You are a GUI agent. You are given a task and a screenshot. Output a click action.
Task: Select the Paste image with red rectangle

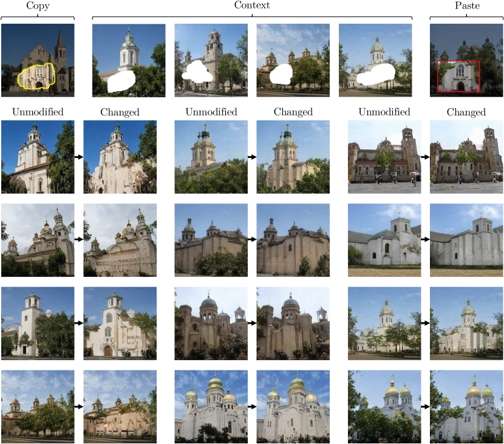[466, 60]
